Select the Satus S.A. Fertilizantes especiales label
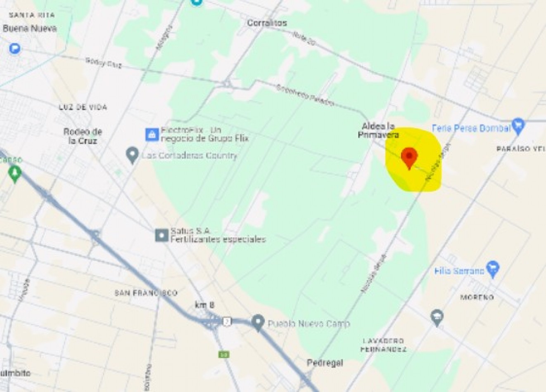 click(218, 235)
